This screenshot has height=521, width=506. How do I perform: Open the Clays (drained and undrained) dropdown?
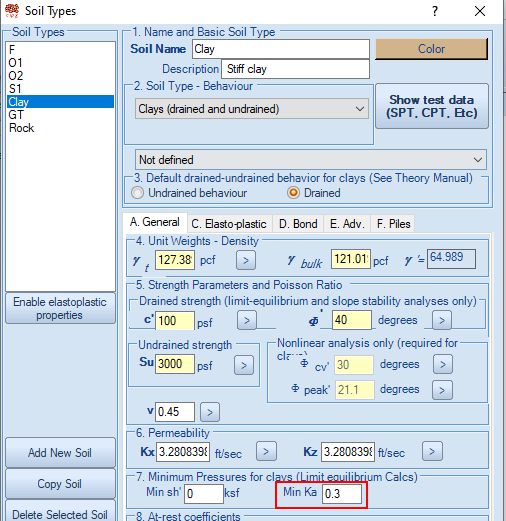click(252, 109)
